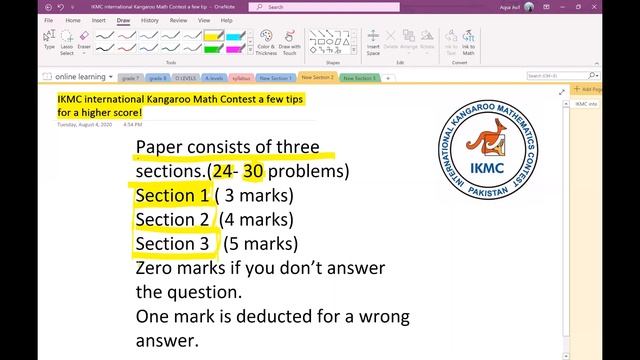Open the Eraser options dropdown arrow
This screenshot has width=640, height=360.
(x=84, y=53)
